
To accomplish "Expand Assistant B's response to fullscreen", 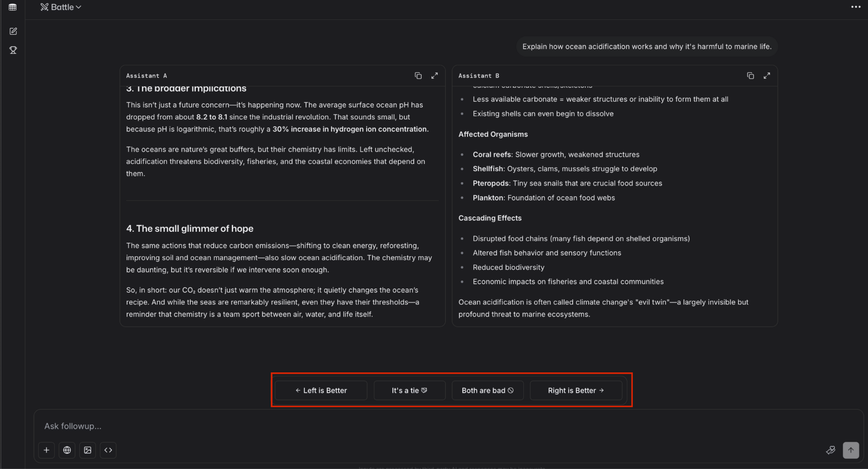I will tap(767, 76).
